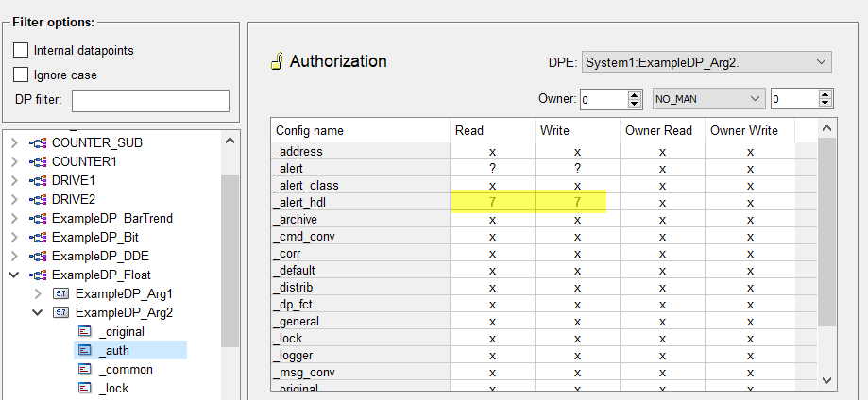Open the NO_MAN owner dropdown

[x=755, y=98]
